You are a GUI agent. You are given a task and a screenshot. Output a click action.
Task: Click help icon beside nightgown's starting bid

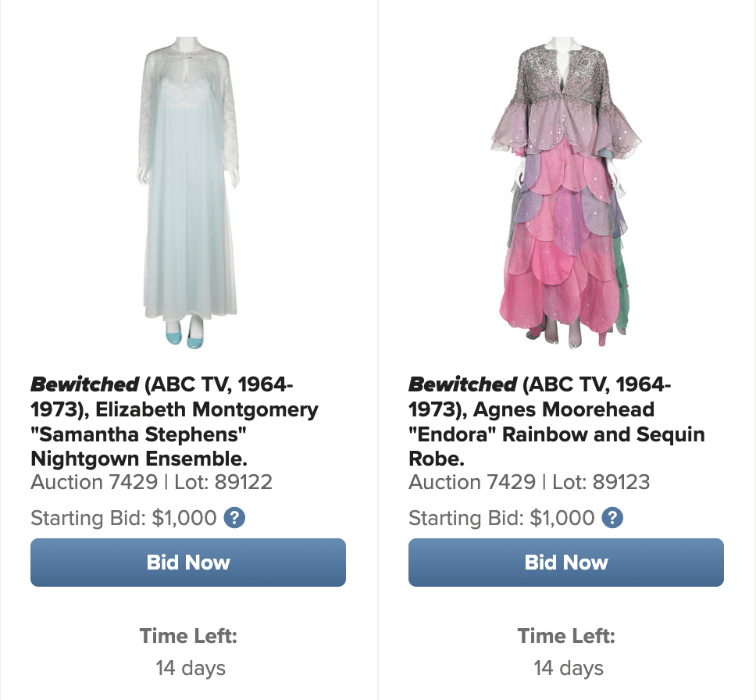[x=234, y=518]
